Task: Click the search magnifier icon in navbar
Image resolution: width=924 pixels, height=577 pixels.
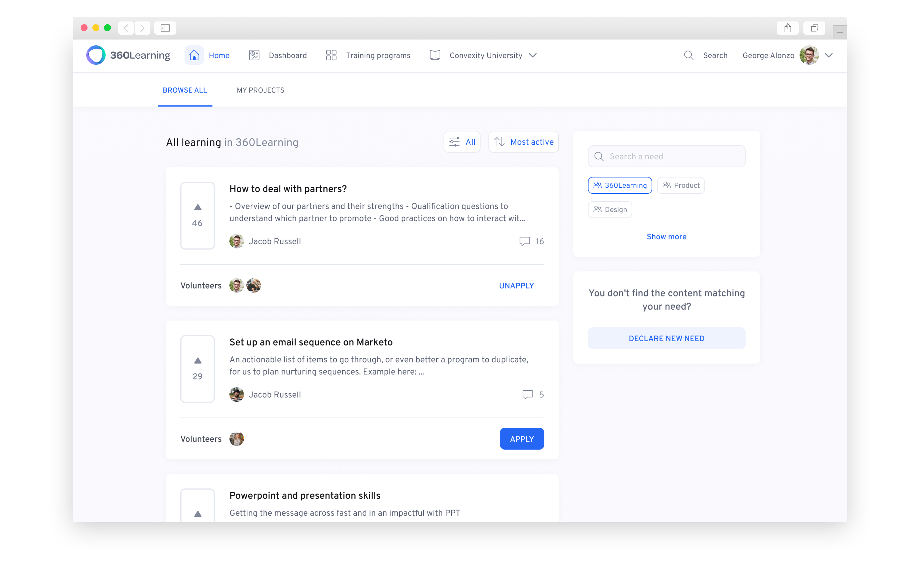Action: click(x=688, y=55)
